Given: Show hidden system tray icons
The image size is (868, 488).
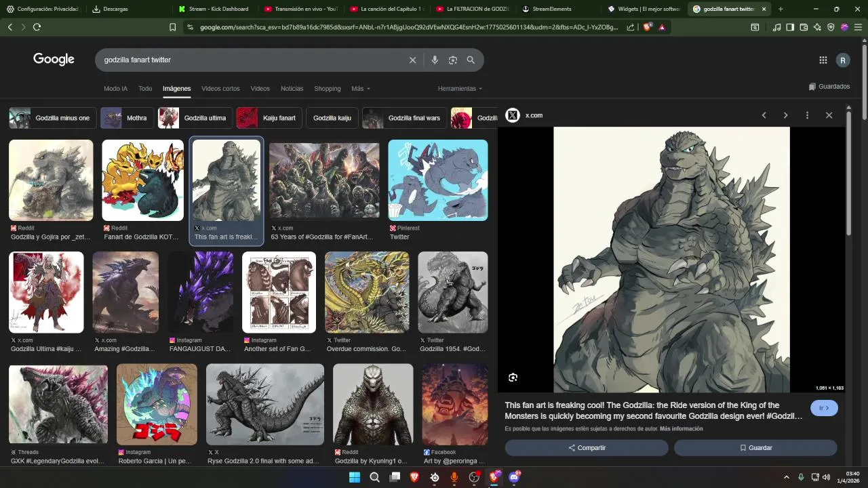Looking at the screenshot, I should click(x=787, y=477).
